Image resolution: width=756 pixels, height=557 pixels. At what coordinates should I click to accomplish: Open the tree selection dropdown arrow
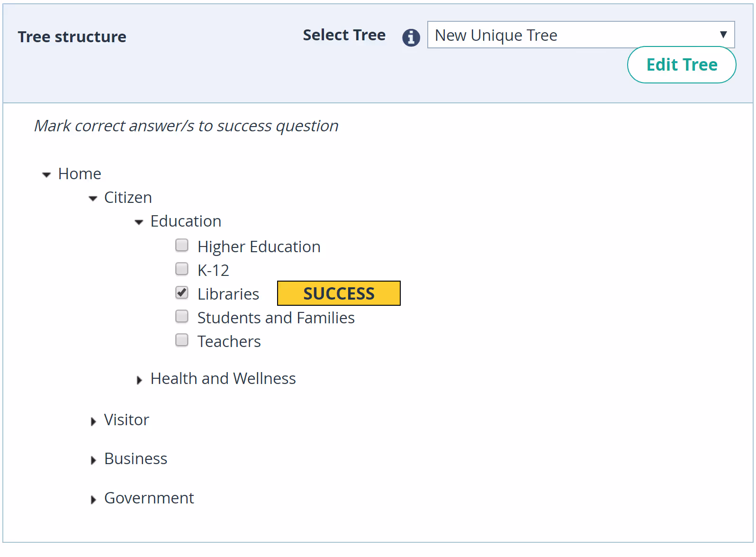(x=724, y=35)
